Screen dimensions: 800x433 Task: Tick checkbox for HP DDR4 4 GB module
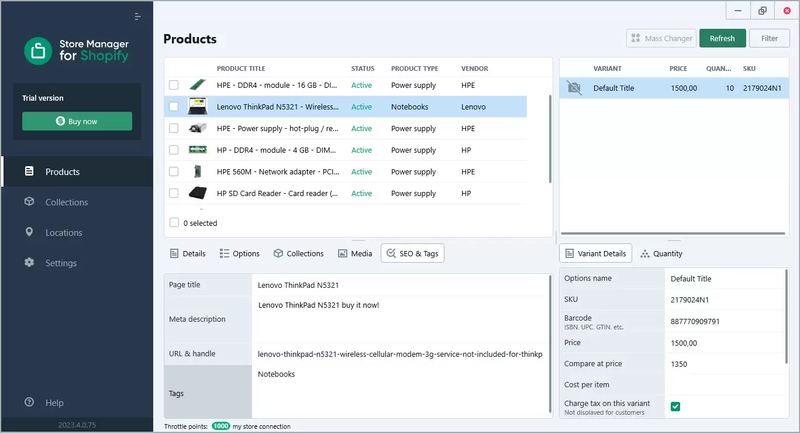[x=174, y=150]
